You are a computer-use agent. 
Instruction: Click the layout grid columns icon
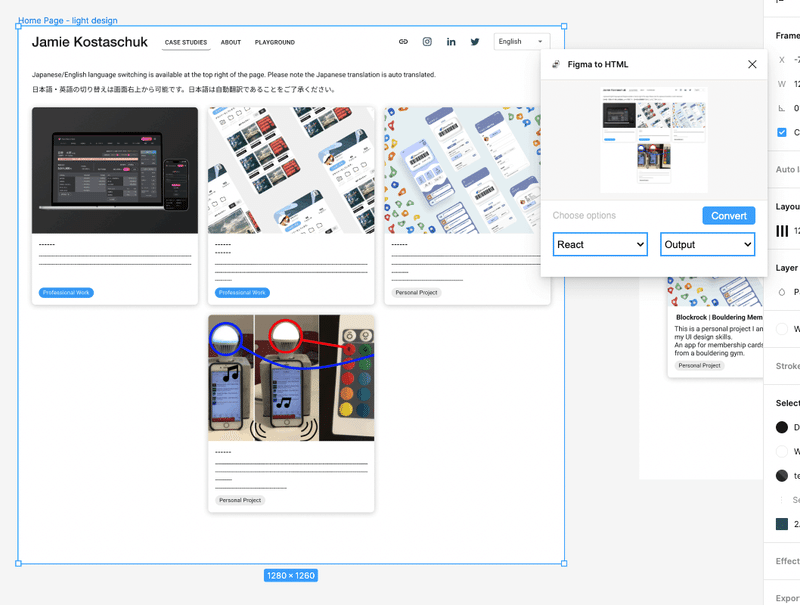782,231
